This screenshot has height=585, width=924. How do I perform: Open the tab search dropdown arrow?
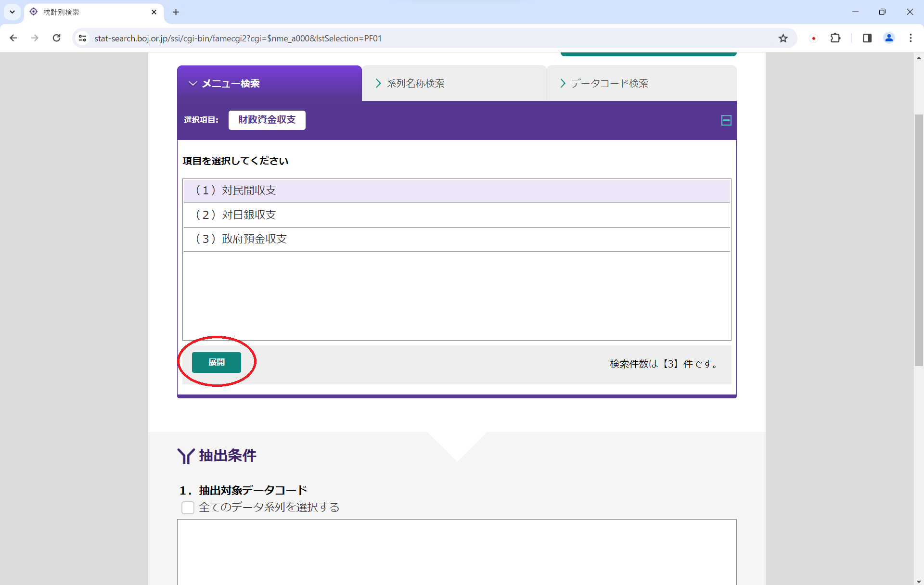(x=13, y=12)
